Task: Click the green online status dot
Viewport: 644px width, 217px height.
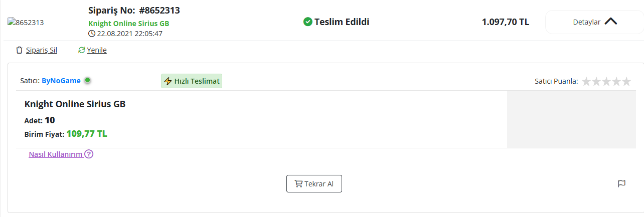Action: click(x=87, y=80)
